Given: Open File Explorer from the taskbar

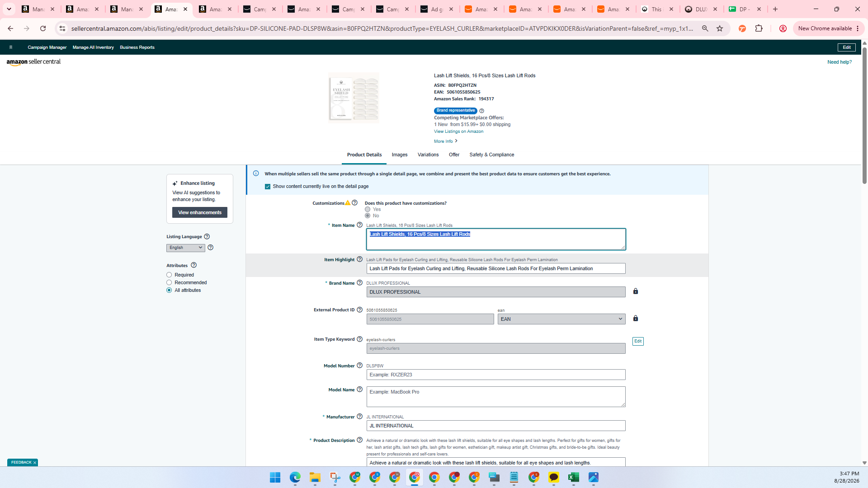Looking at the screenshot, I should pyautogui.click(x=315, y=478).
